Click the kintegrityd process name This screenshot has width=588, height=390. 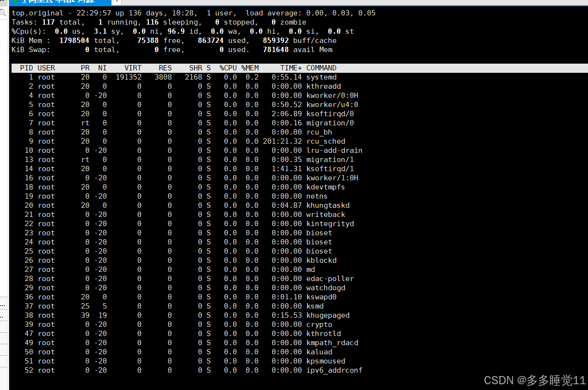point(330,224)
